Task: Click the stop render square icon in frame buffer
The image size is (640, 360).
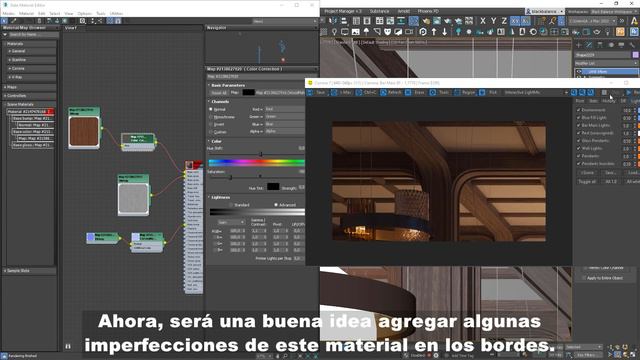Action: [x=604, y=93]
